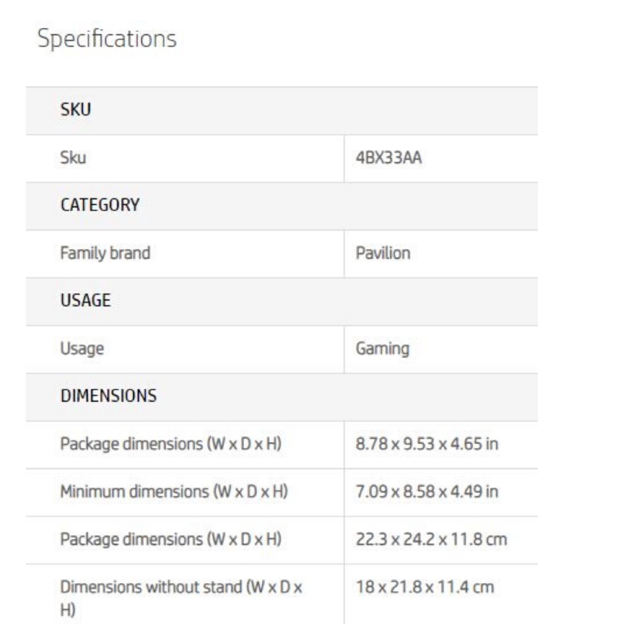Expand the USAGE section header
Screen dimensions: 644x644
coord(282,301)
